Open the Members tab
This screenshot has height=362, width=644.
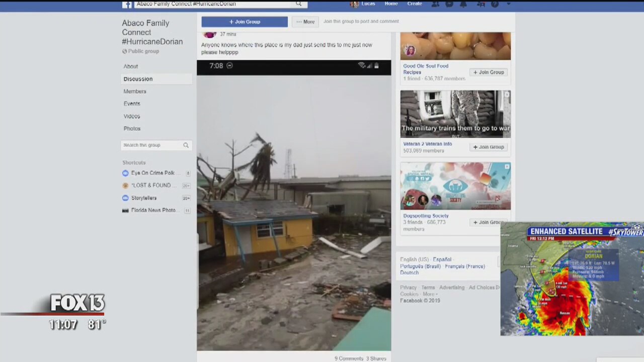135,92
